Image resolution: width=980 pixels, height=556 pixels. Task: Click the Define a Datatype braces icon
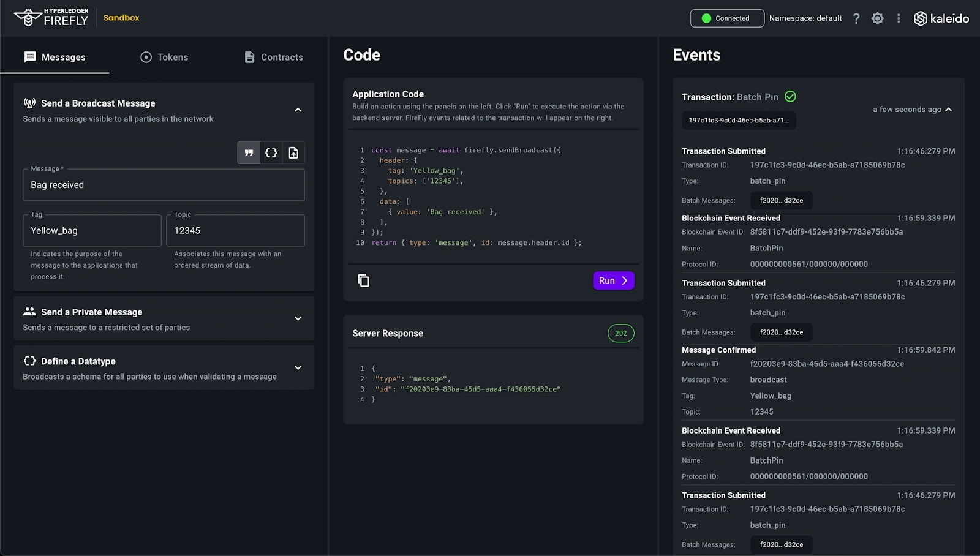[x=29, y=361]
